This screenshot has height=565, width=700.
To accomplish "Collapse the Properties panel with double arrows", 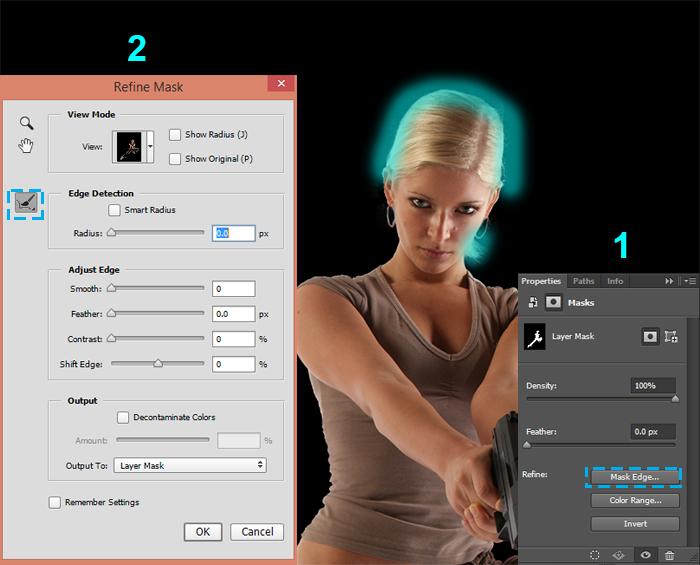I will (669, 281).
